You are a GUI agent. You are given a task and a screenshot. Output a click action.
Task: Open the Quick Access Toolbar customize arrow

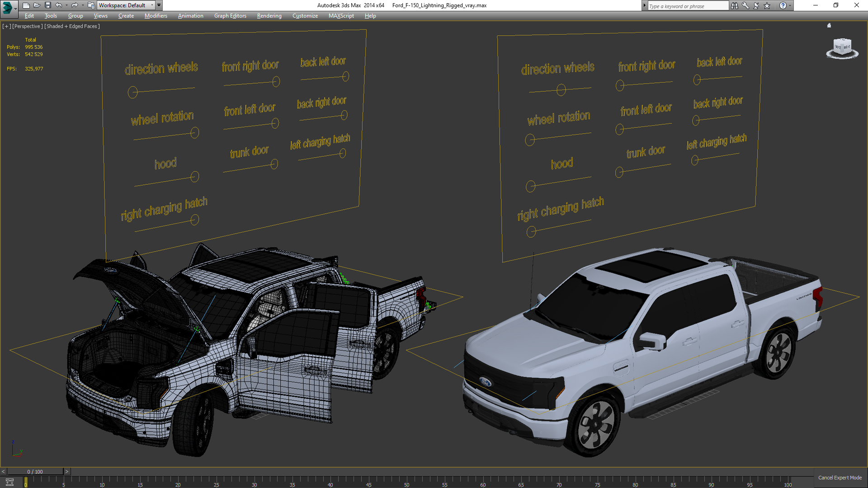(x=159, y=5)
